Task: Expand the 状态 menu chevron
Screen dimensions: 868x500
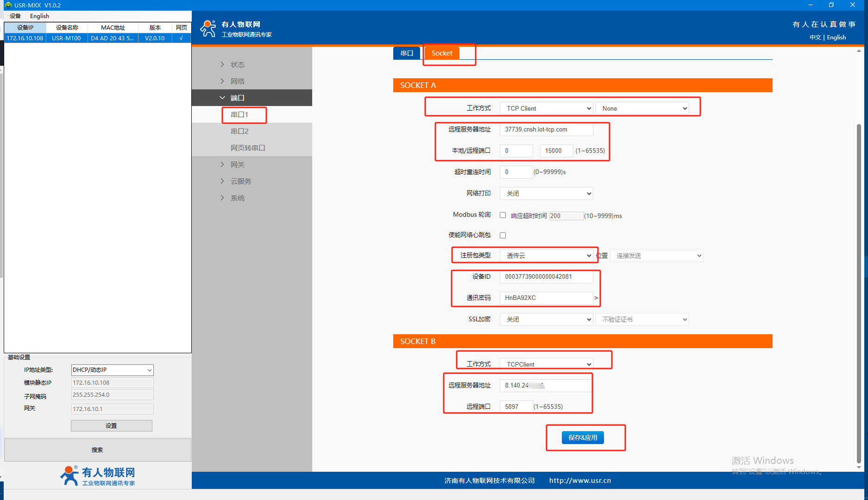Action: 222,64
